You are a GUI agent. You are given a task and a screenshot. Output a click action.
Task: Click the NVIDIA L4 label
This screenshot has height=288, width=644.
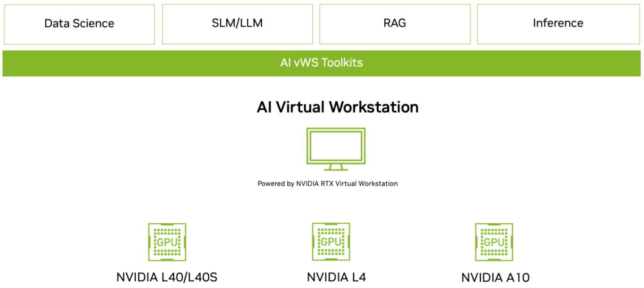coord(336,277)
